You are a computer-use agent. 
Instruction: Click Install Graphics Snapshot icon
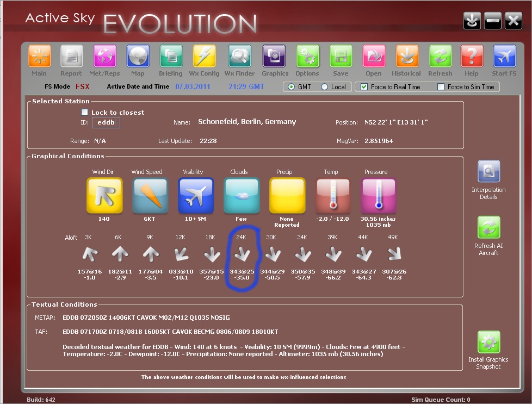(x=488, y=342)
